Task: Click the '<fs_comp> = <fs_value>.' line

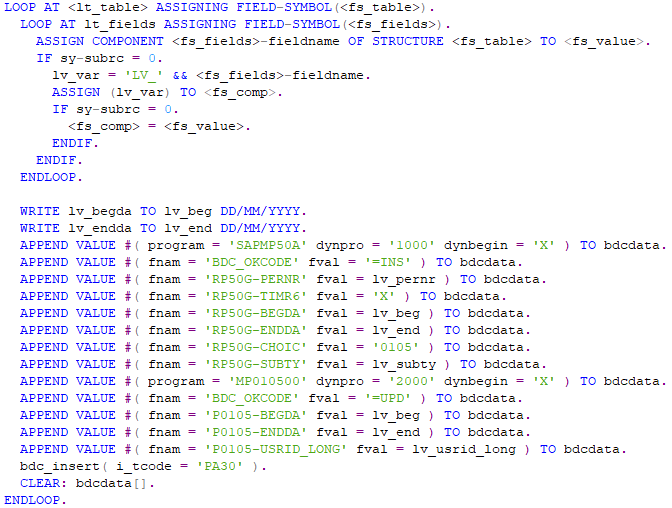Action: [159, 127]
